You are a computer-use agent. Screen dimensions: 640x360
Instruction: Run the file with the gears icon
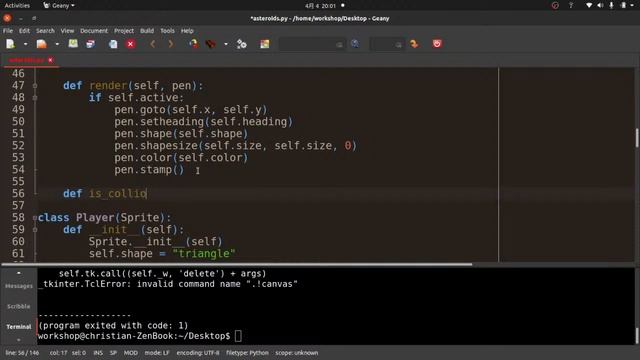click(242, 44)
